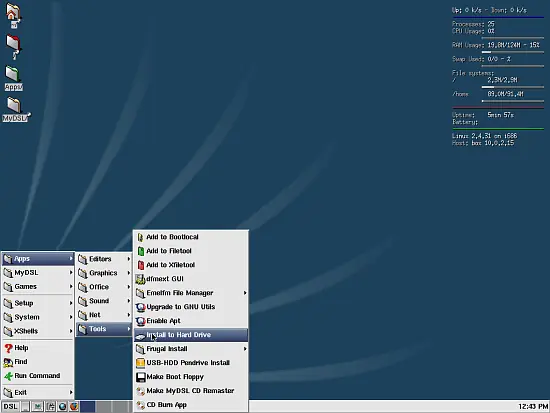Open the file manager taskbar icon
Viewport: 550px width, 413px height.
[x=50, y=407]
